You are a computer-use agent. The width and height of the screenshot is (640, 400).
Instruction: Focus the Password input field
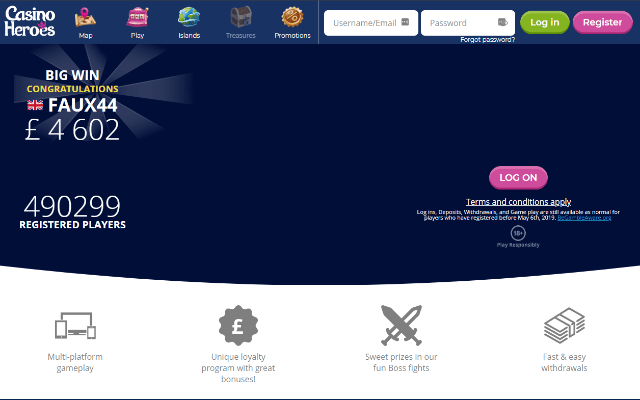point(468,23)
